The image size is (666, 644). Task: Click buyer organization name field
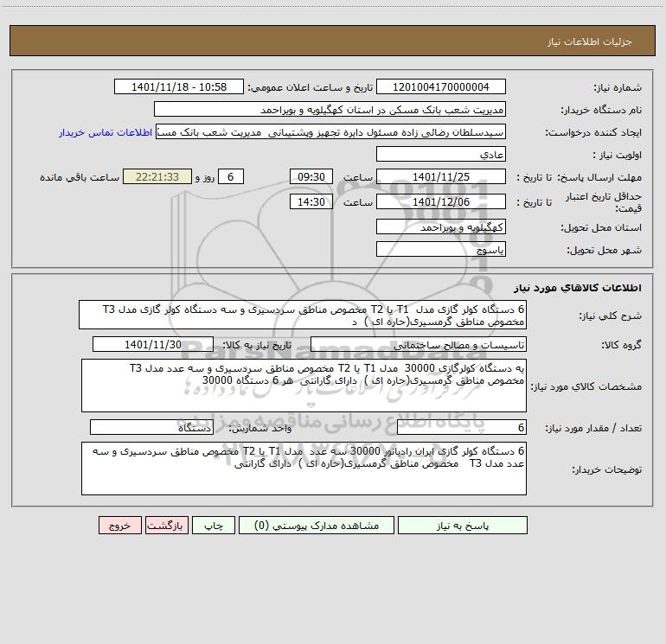point(330,109)
